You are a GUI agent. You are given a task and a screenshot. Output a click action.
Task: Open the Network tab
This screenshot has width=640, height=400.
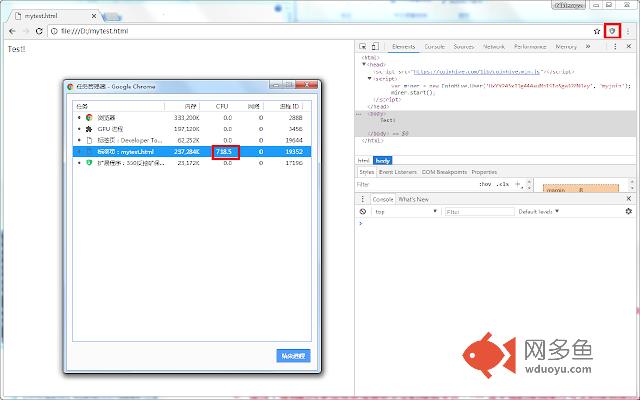coord(494,47)
